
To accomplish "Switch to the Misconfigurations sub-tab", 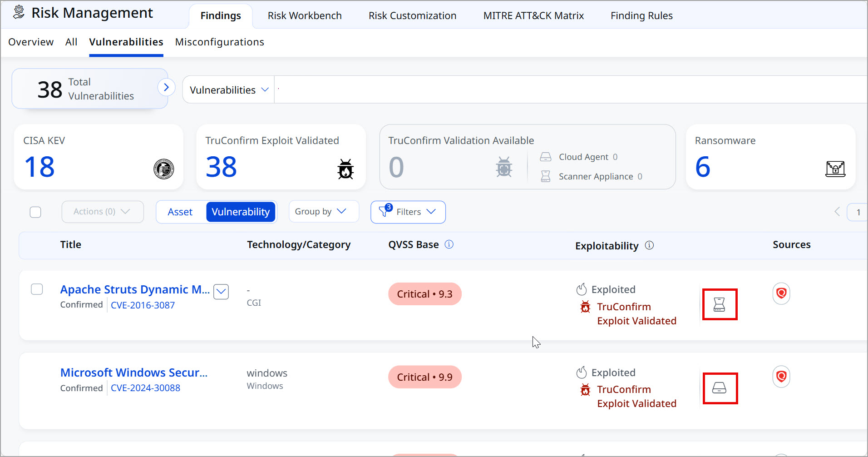I will click(220, 42).
